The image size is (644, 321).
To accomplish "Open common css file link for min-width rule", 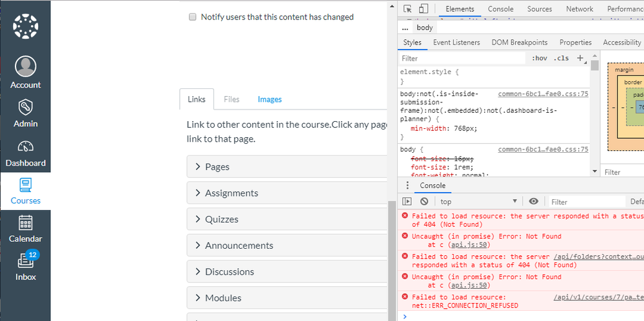I will 543,94.
